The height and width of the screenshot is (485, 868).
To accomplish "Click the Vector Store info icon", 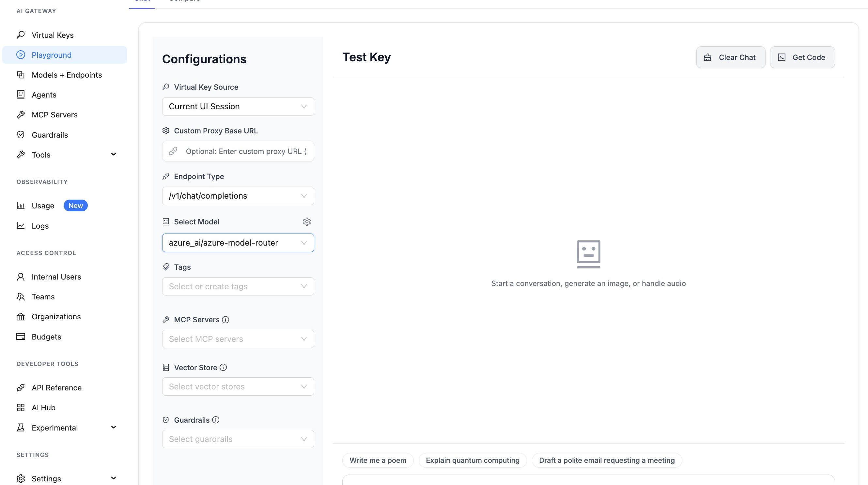I will (x=223, y=368).
